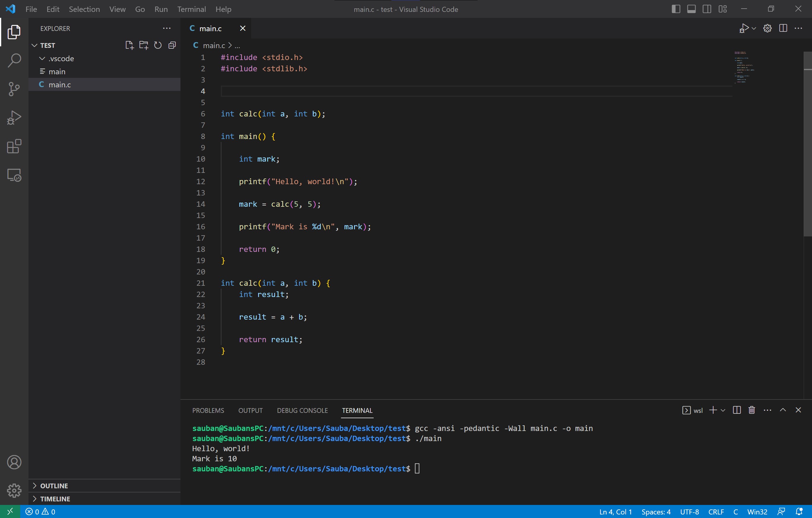Open the Help menu
The height and width of the screenshot is (518, 812).
(223, 9)
